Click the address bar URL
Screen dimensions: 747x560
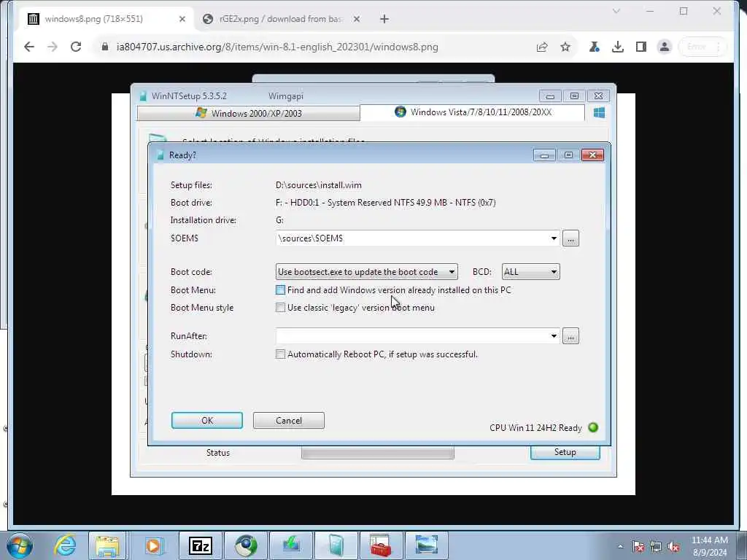[x=277, y=47]
